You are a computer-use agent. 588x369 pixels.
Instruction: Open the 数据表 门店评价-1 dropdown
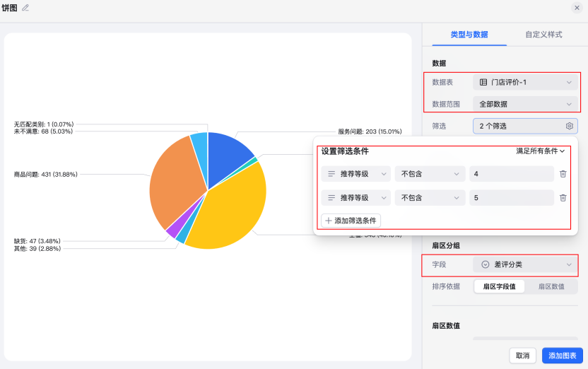pos(525,83)
